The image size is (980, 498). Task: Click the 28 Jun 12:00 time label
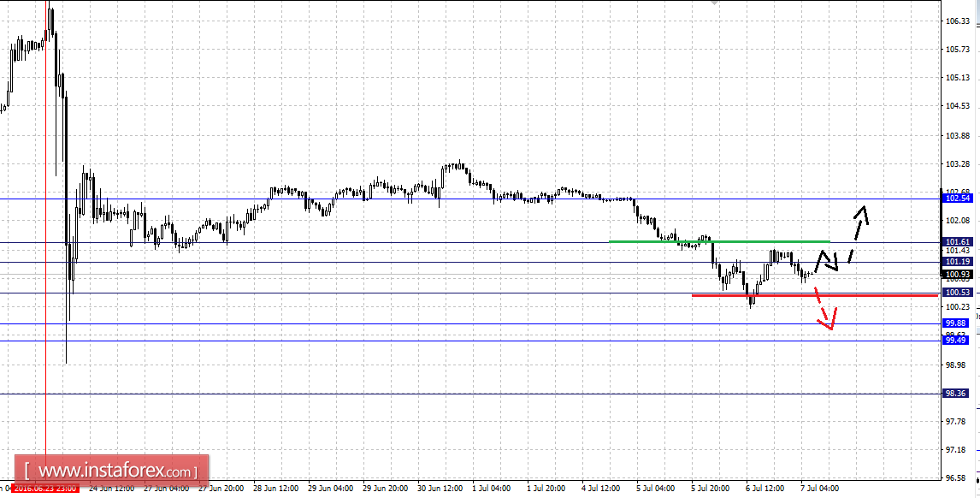point(276,488)
